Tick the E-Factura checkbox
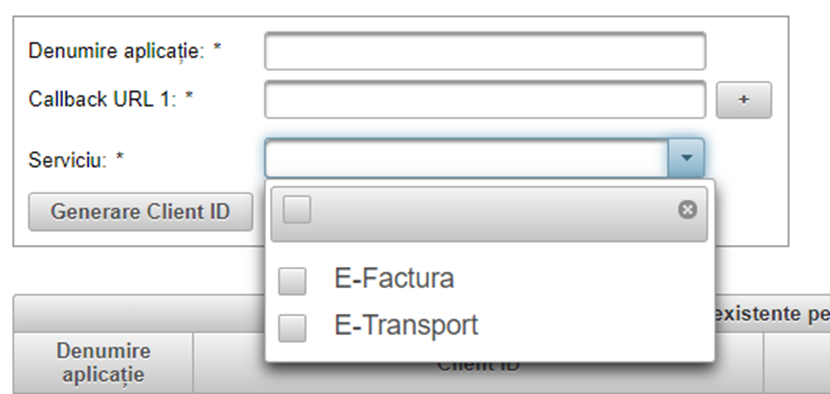 292,281
